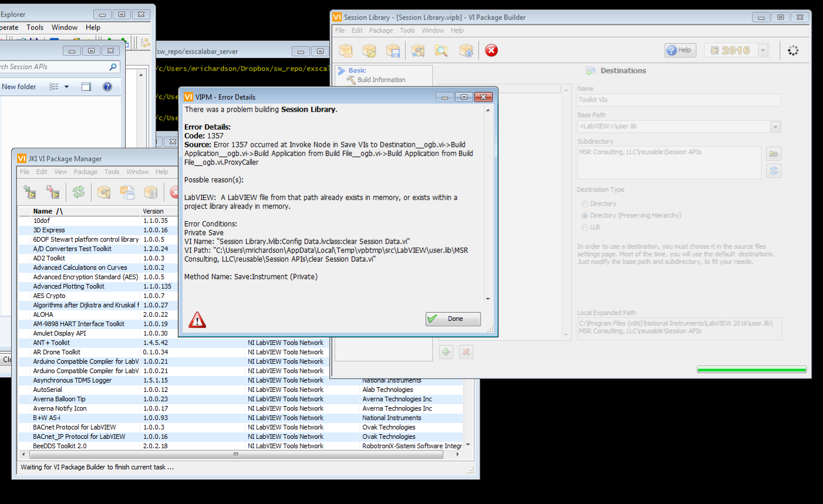Click the Publish package upload icon in Package Builder
823x504 pixels.
pyautogui.click(x=466, y=50)
